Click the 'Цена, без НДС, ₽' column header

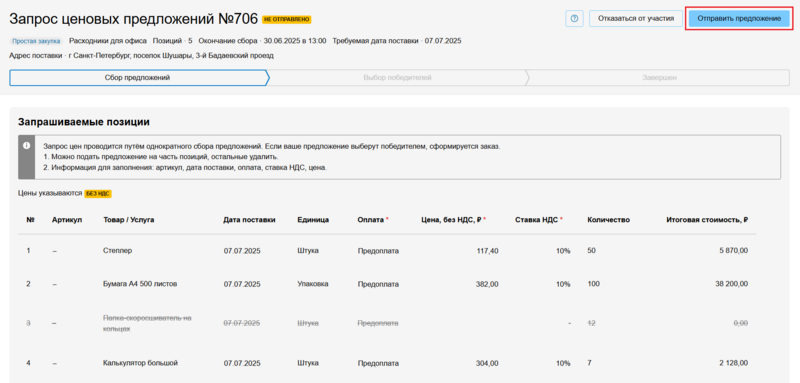tap(451, 220)
